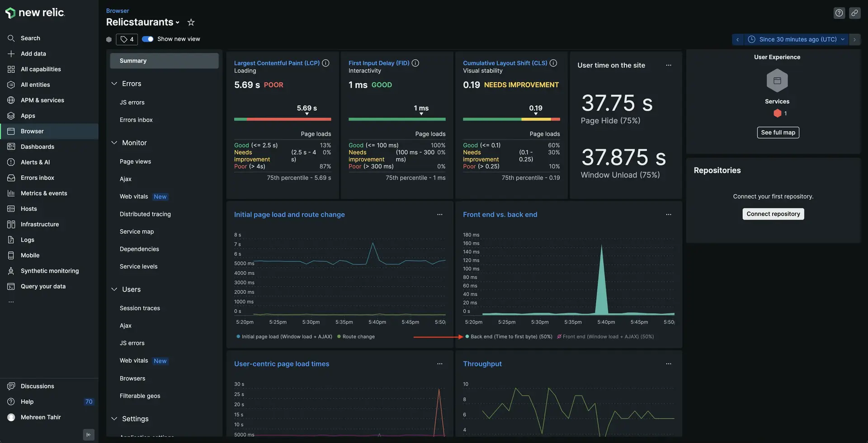868x443 pixels.
Task: Open Filterable geos page
Action: pos(140,396)
